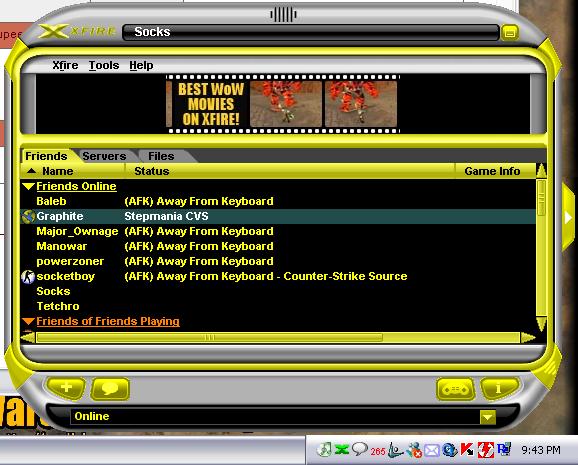Click the Best WoW Movies banner
The image size is (578, 465).
pos(283,104)
